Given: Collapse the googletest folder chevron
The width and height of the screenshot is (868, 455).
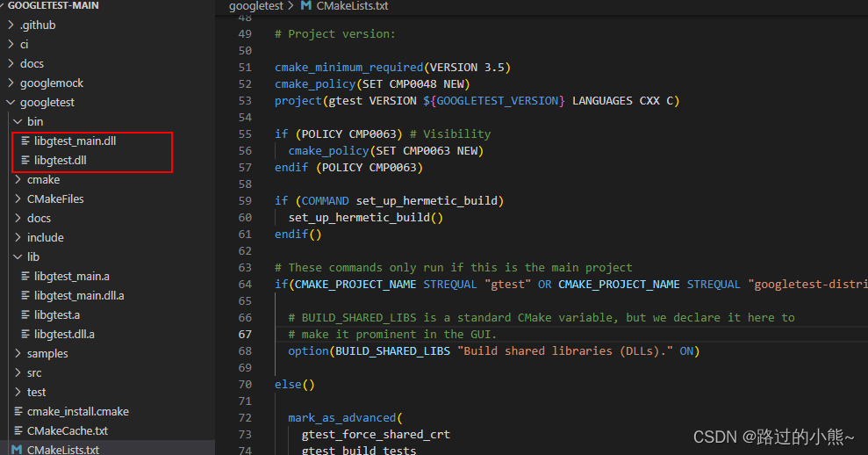Looking at the screenshot, I should coord(11,102).
